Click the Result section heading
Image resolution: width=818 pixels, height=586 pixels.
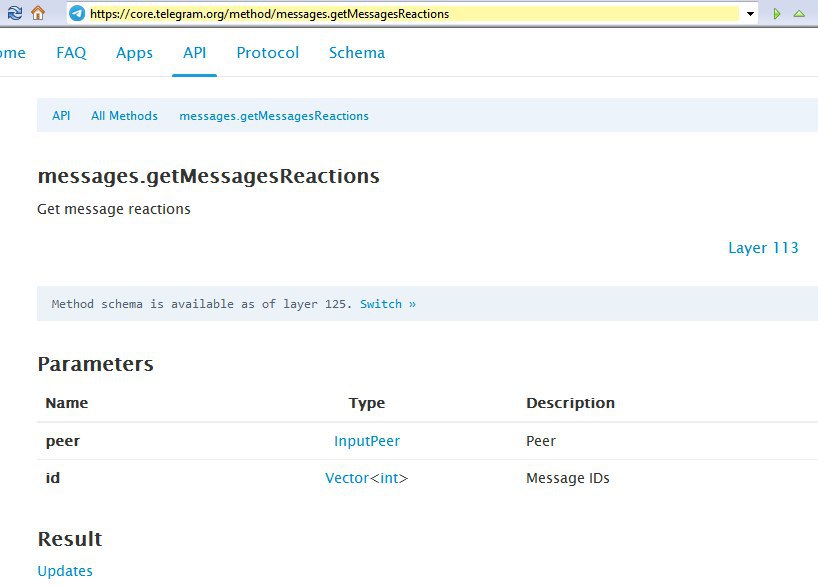click(70, 539)
